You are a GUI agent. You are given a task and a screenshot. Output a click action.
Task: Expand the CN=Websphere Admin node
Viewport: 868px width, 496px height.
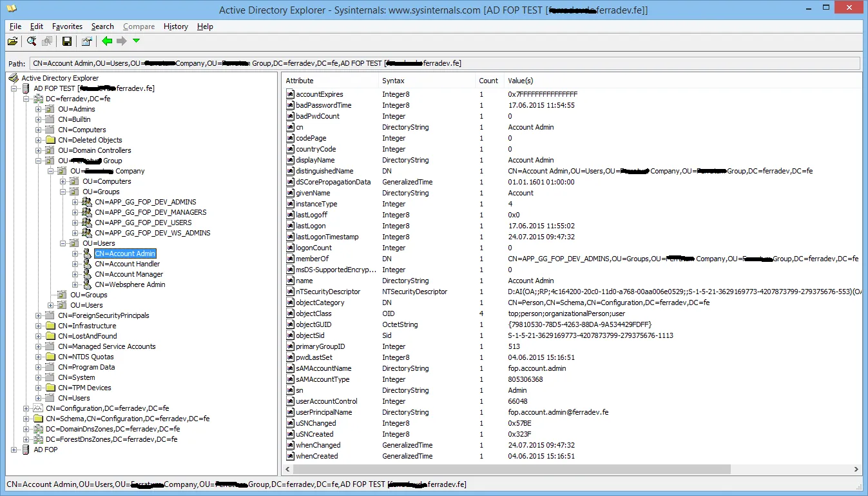click(75, 284)
